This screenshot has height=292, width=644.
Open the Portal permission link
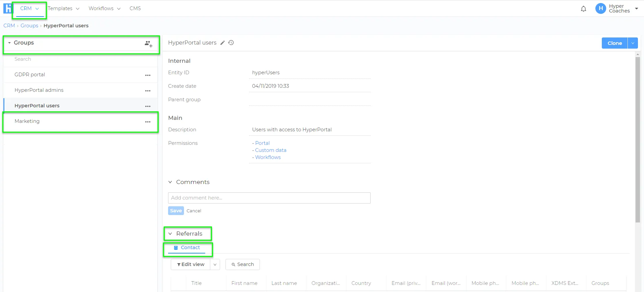[262, 143]
